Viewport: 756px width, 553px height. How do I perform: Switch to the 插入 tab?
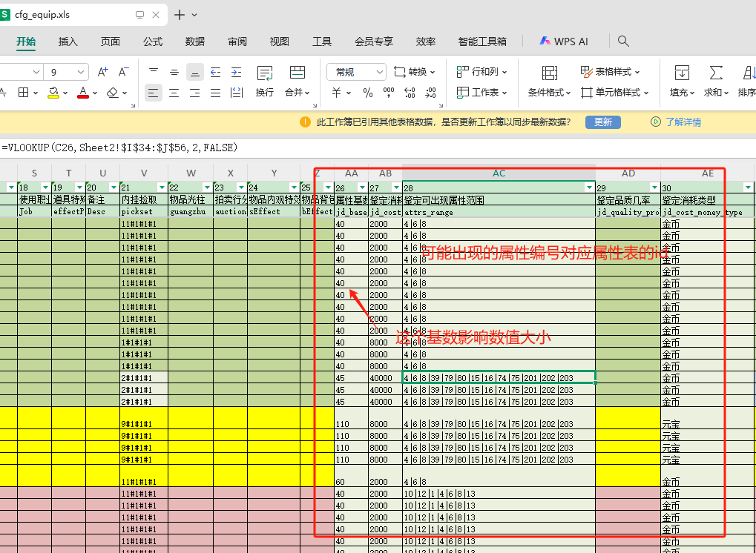point(68,42)
